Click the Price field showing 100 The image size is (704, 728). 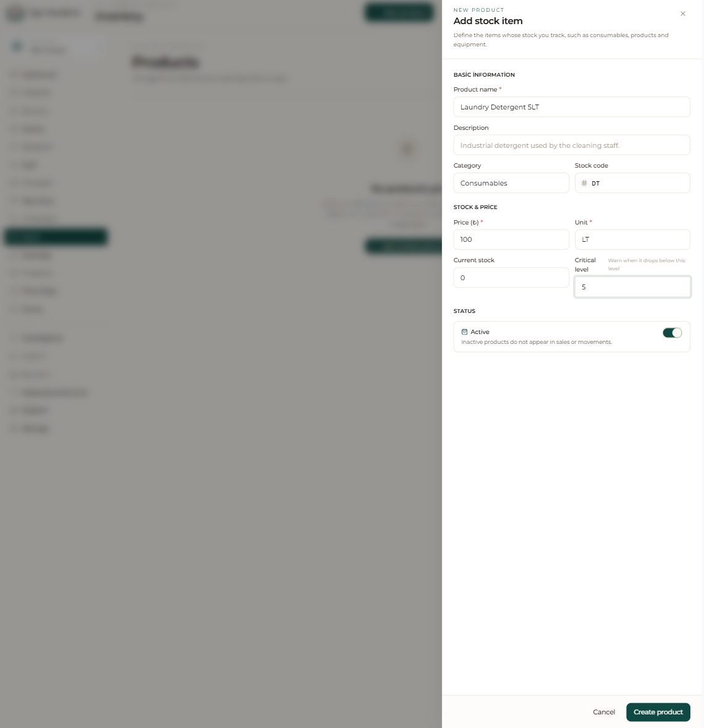[x=511, y=239]
